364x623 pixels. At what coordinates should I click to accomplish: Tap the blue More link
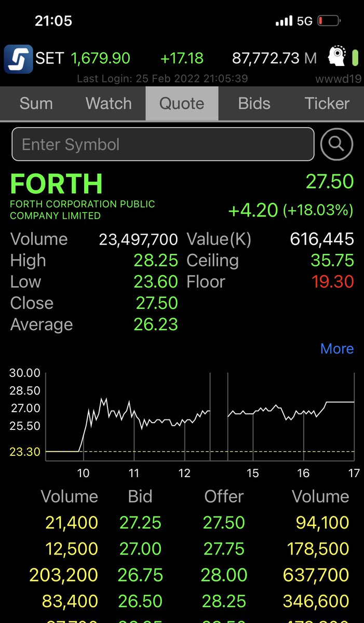coord(337,348)
